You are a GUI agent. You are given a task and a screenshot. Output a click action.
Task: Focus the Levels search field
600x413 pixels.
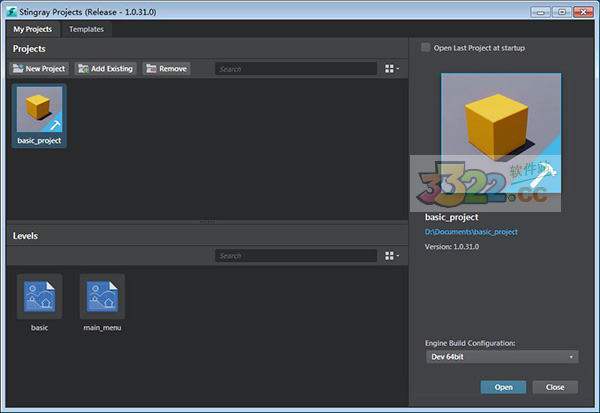pos(296,256)
